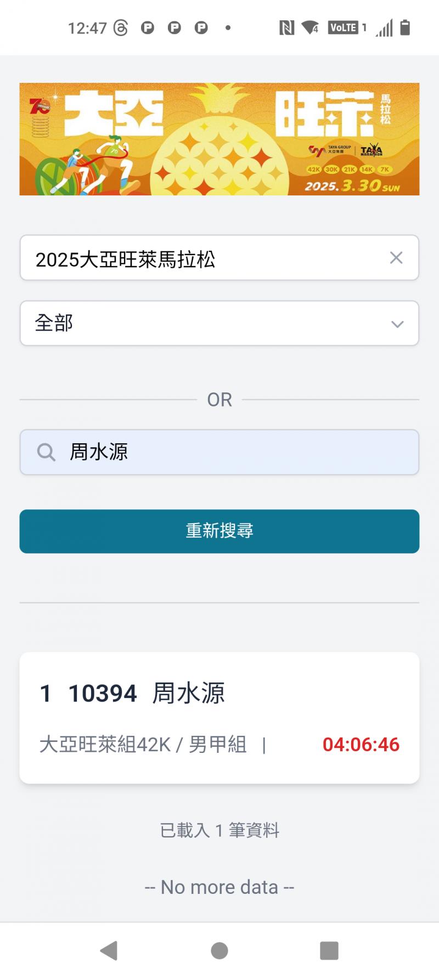This screenshot has width=439, height=980.
Task: Clear the 2025大亞旺萊馬拉松 event field
Action: click(x=396, y=258)
